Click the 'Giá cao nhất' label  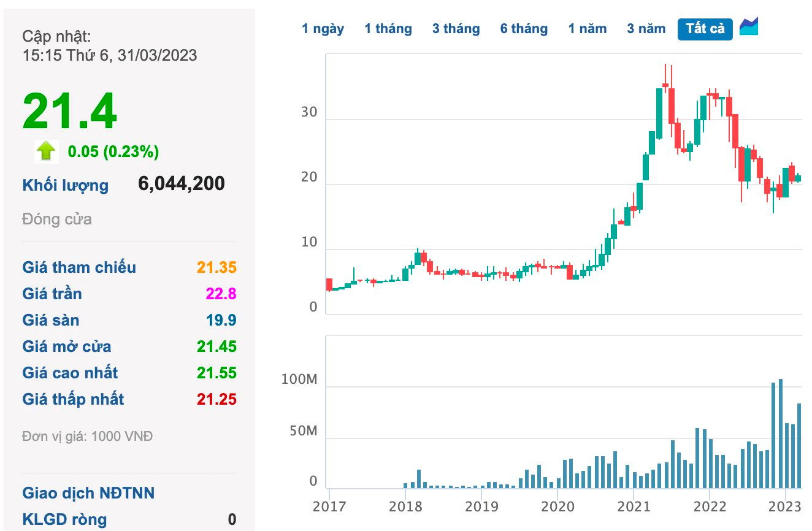coord(70,373)
